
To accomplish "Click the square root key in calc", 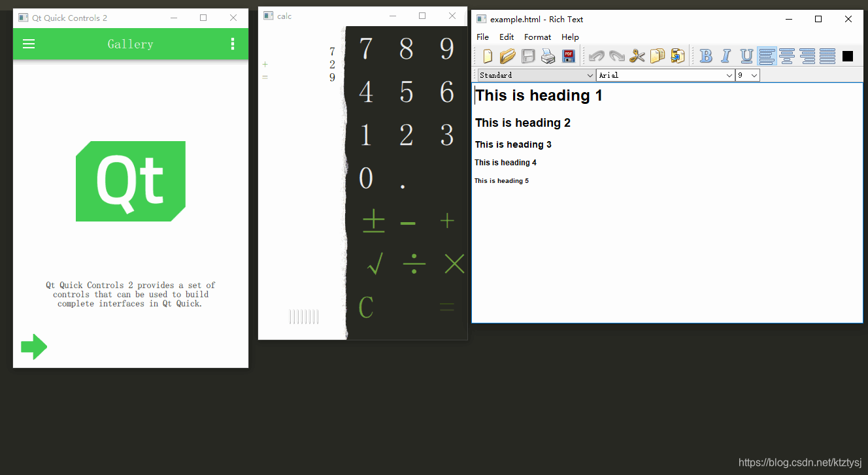I will (x=375, y=264).
